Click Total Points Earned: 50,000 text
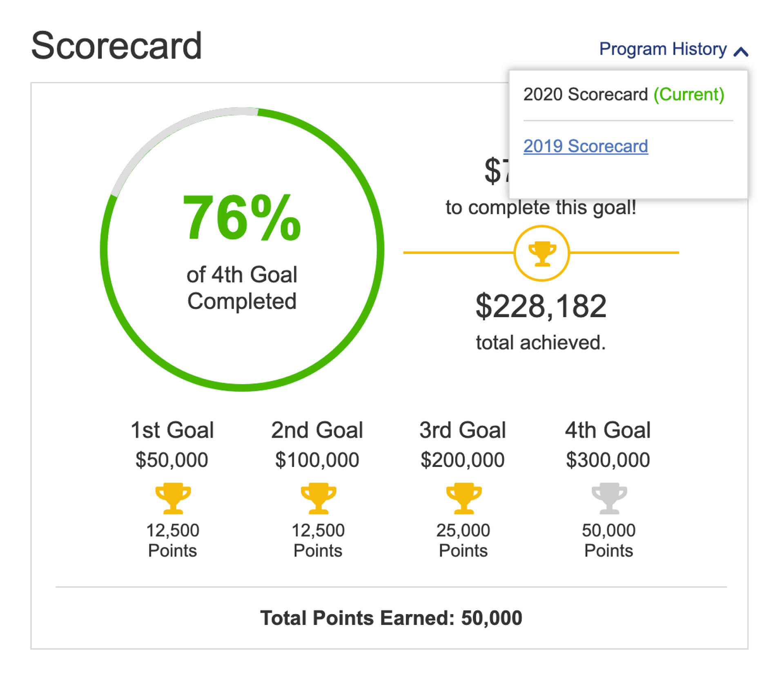 point(391,618)
